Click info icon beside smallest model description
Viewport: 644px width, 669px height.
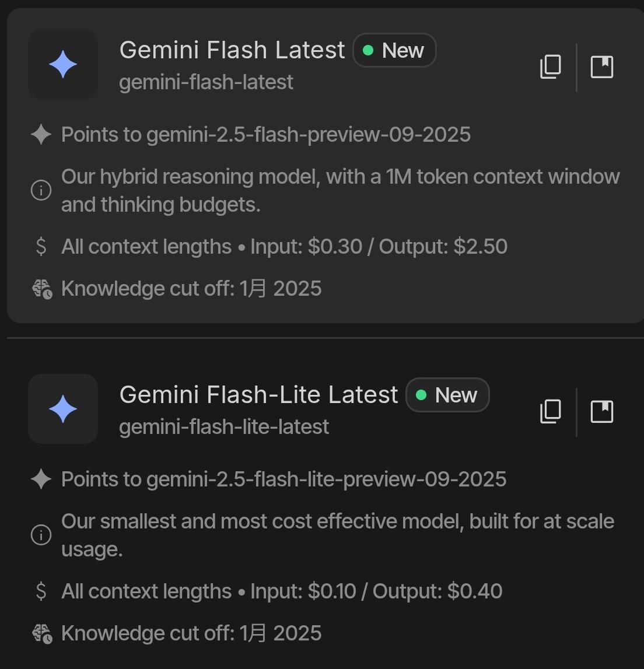(41, 535)
